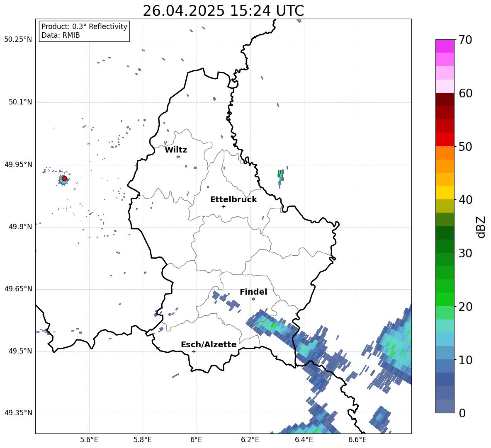The height and width of the screenshot is (448, 491).
Task: Click the dBZ colorbar axis label
Action: 481,227
